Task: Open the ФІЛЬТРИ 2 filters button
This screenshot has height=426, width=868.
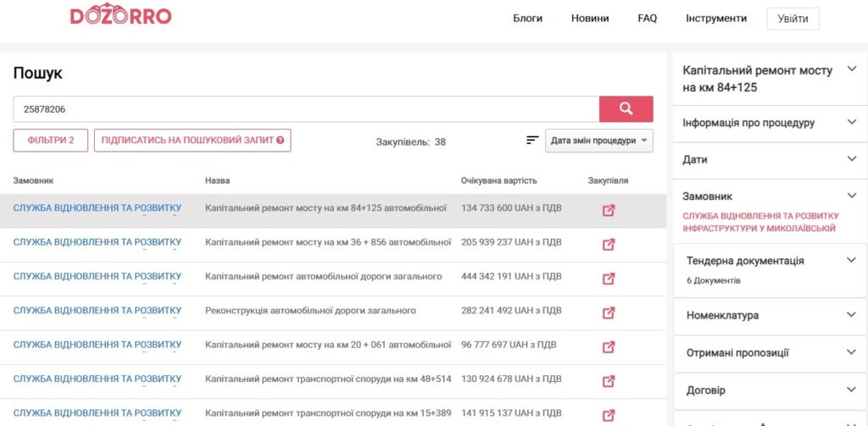Action: pyautogui.click(x=51, y=141)
